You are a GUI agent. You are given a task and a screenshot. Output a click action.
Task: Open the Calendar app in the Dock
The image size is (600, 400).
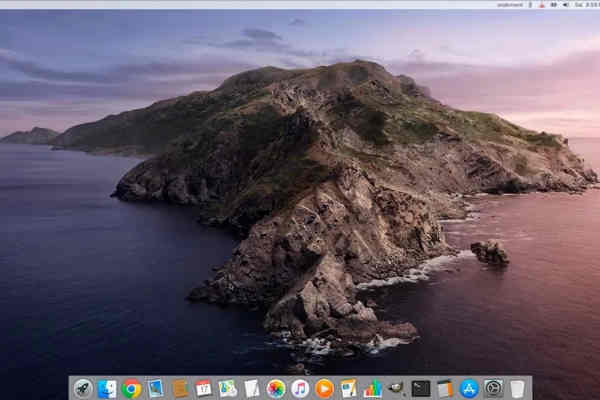[x=204, y=389]
